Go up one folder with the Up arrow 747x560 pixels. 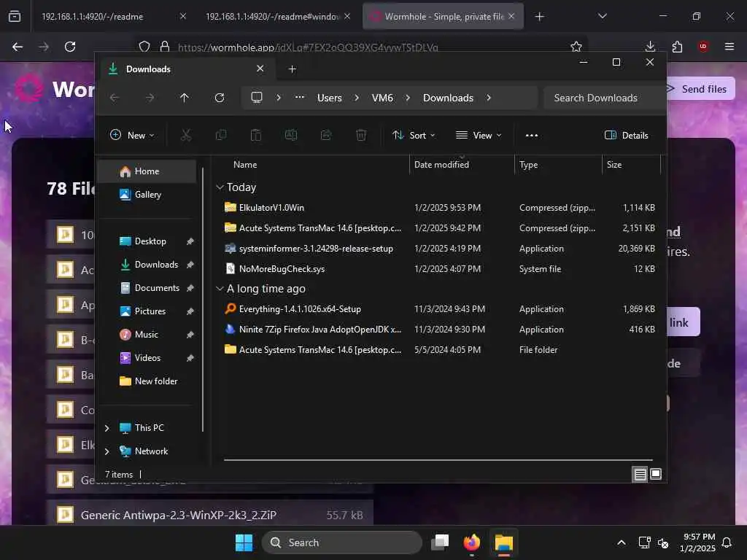(x=185, y=98)
